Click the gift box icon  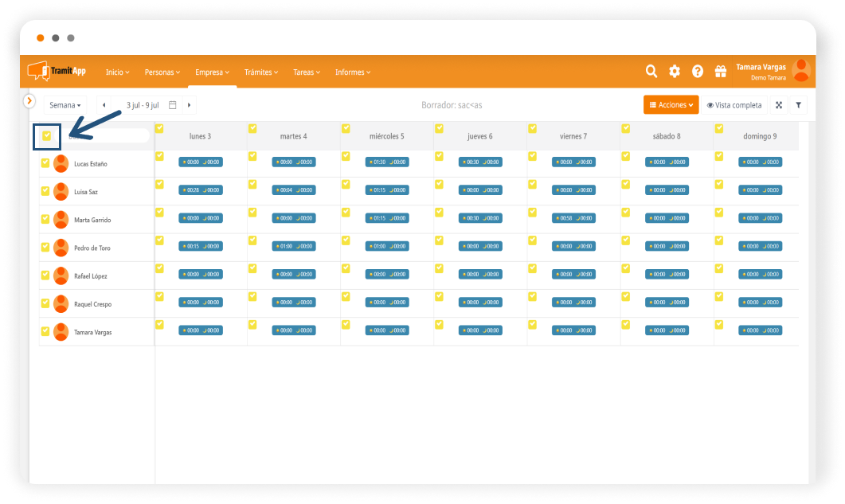721,72
